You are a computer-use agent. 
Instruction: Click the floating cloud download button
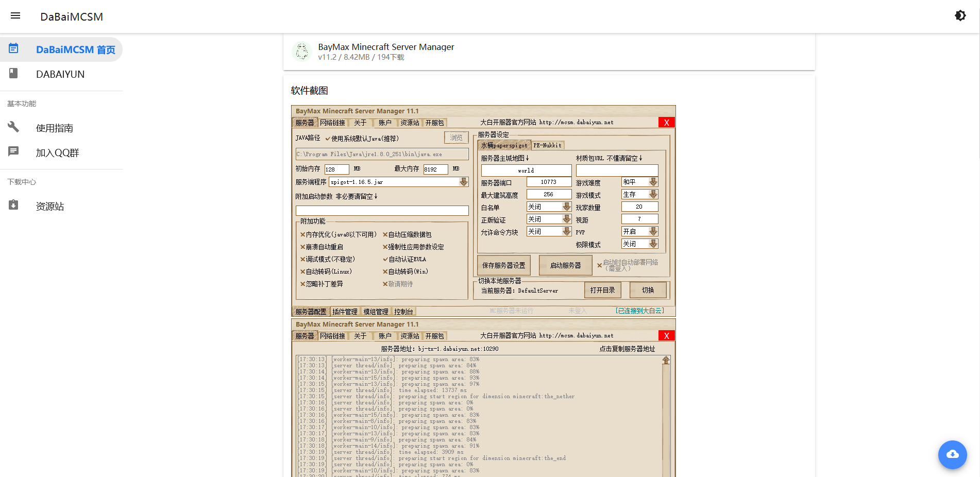[x=953, y=454]
